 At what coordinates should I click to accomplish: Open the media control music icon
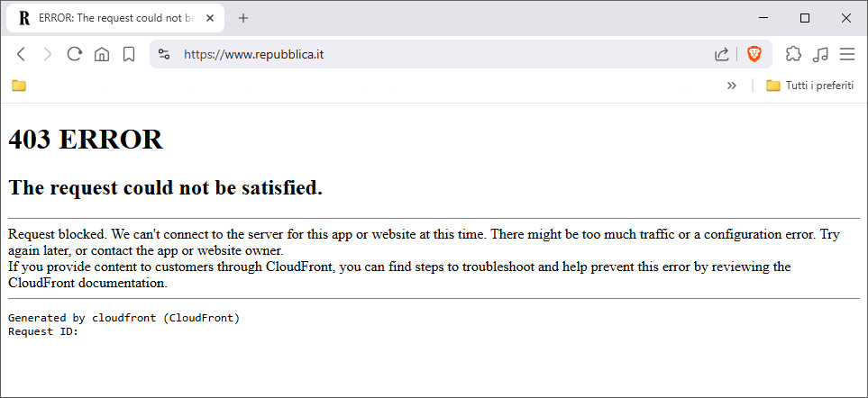pyautogui.click(x=820, y=54)
